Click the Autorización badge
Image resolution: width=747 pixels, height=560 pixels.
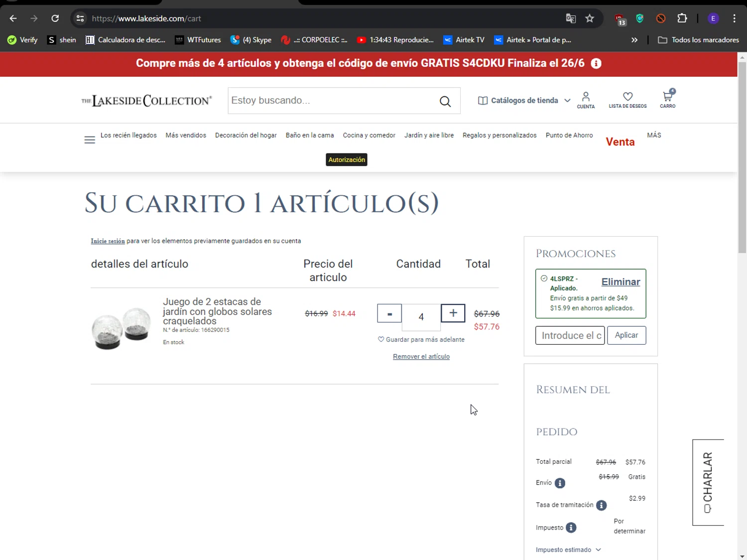(347, 160)
